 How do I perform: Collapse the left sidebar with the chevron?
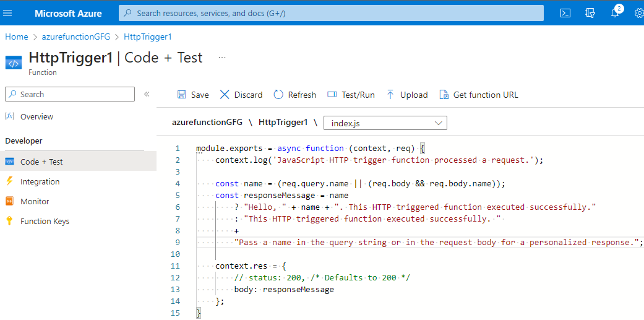pyautogui.click(x=147, y=94)
